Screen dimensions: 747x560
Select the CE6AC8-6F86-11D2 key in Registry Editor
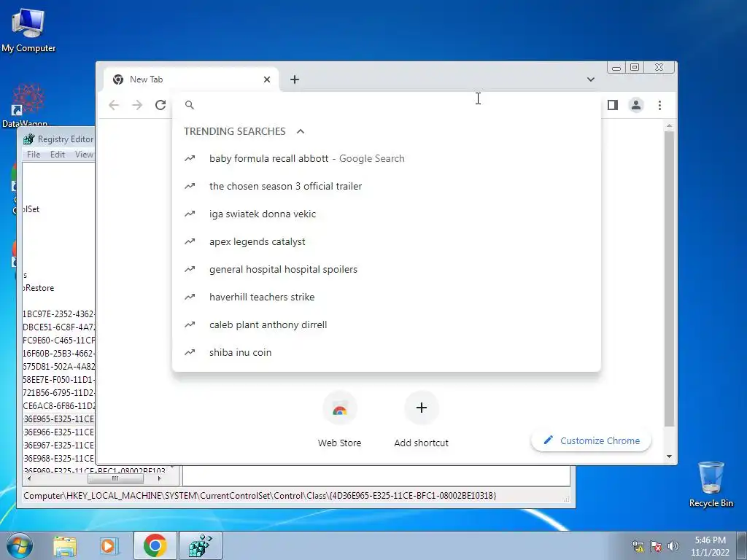click(x=58, y=406)
